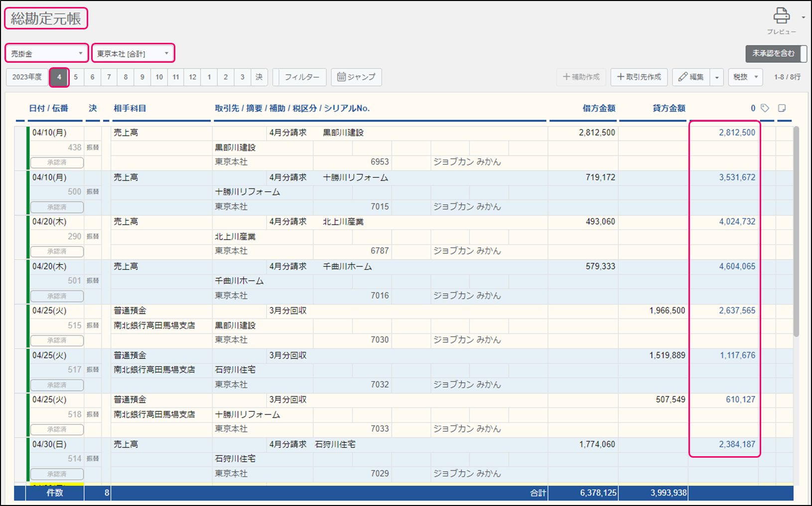Click the 補助作成 plus button

click(581, 77)
